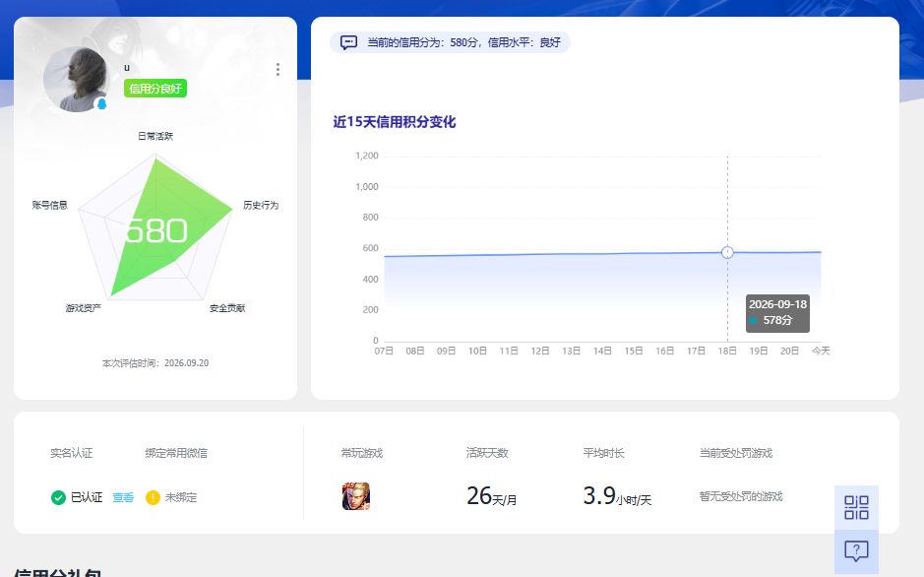Click the 未绑定 WeChat status text
Image resolution: width=924 pixels, height=577 pixels.
pyautogui.click(x=181, y=497)
